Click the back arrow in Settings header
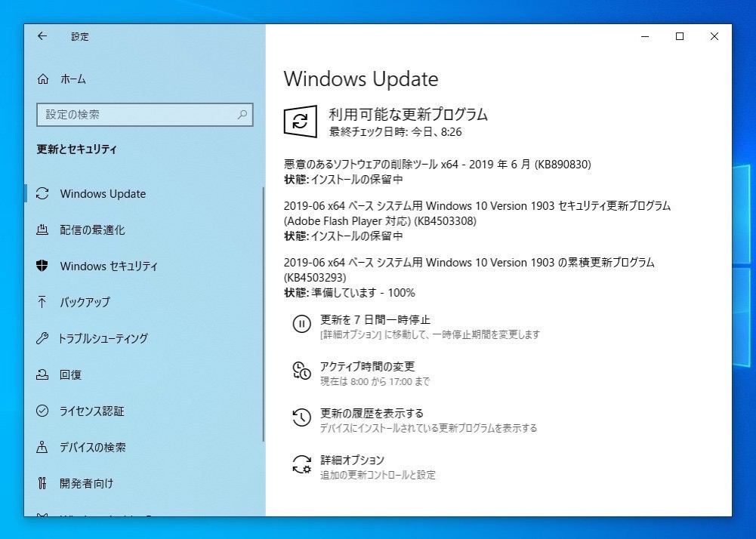Screen dimensions: 756x539 (x=42, y=36)
